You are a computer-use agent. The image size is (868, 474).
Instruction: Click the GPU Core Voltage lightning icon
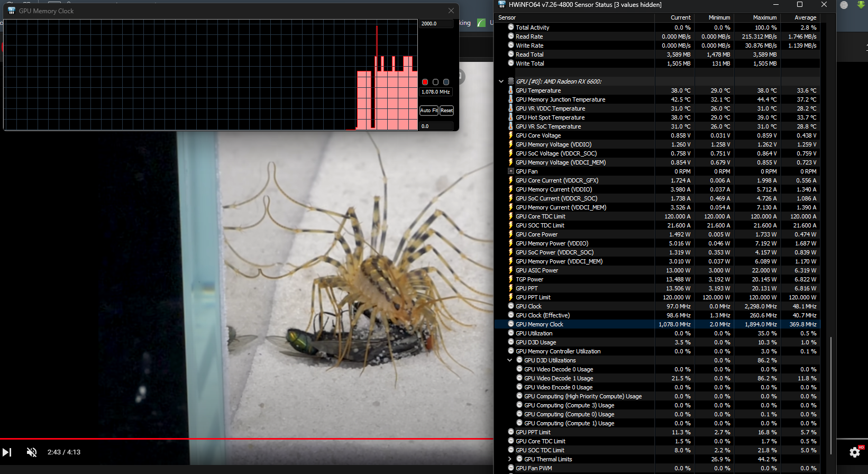[510, 135]
